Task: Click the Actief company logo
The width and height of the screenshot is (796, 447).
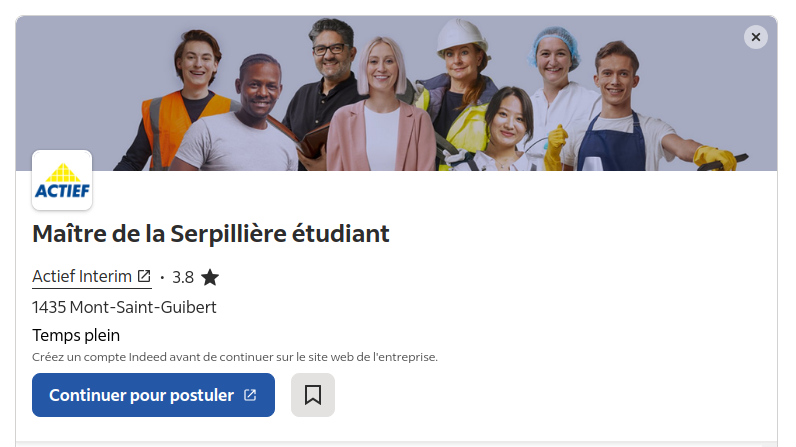Action: 62,180
